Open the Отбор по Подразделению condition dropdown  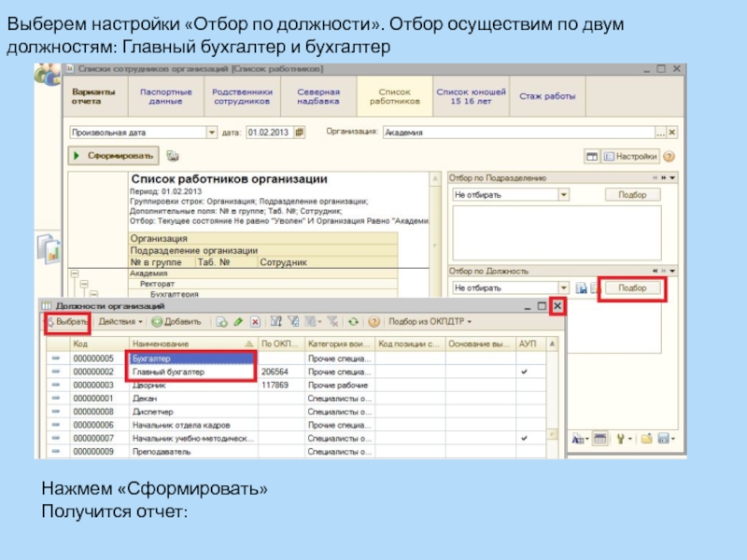(x=563, y=195)
